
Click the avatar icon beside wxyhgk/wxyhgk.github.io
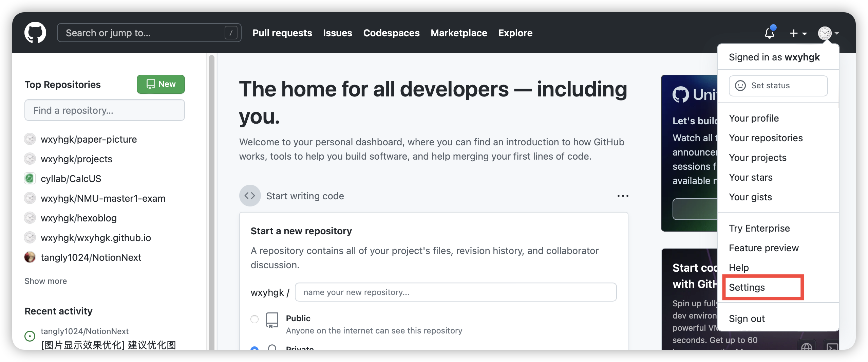click(x=30, y=237)
